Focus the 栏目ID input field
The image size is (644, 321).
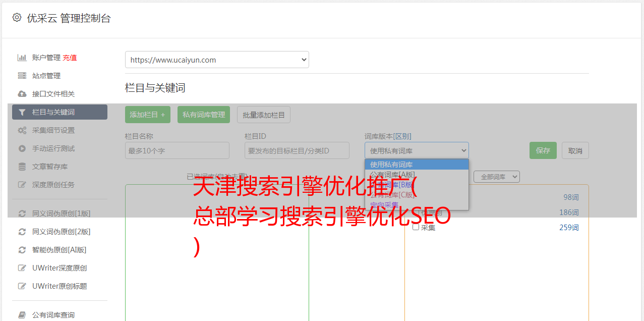[x=297, y=150]
